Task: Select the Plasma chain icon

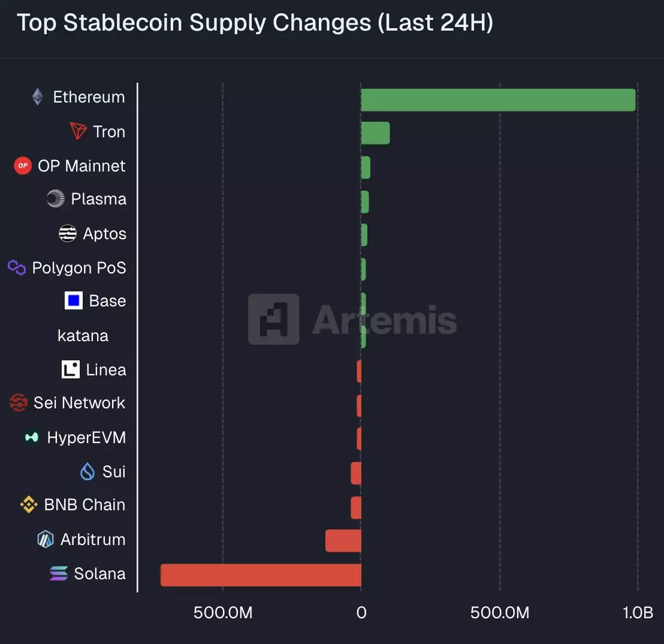Action: [x=56, y=199]
